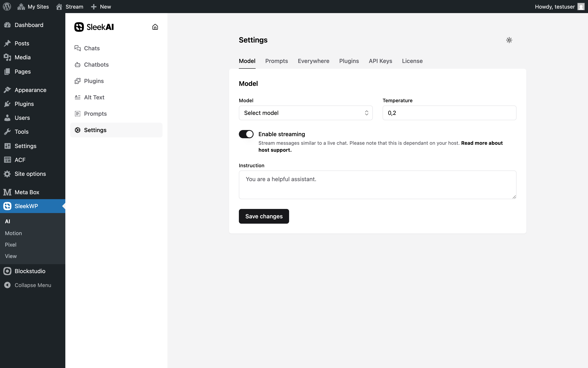Viewport: 588px width, 368px height.
Task: Open My Sites in the admin bar
Action: 33,7
